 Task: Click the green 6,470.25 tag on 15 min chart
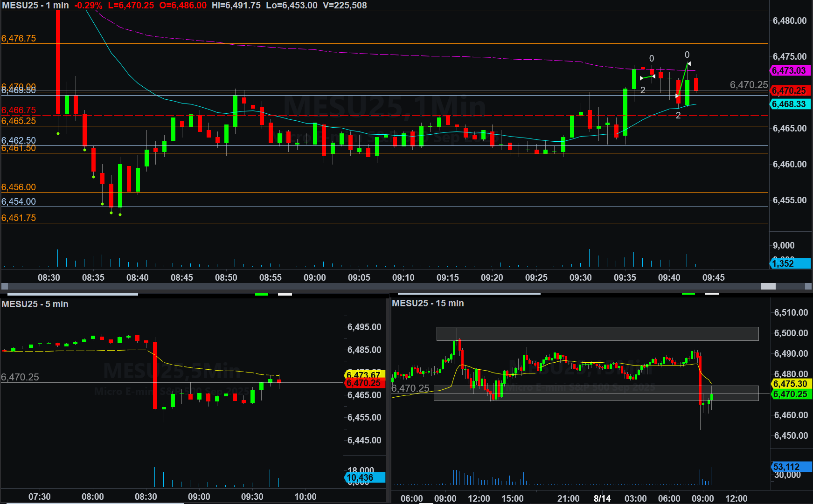(791, 394)
